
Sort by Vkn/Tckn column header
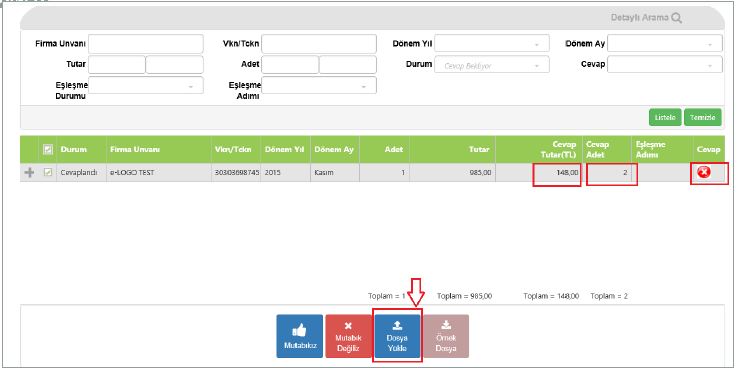point(237,150)
